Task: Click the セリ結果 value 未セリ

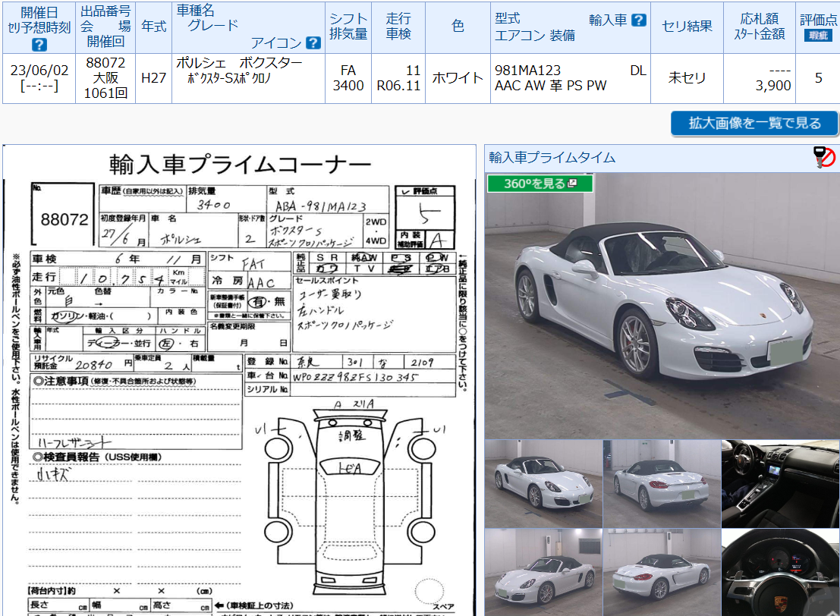Action: pos(687,78)
